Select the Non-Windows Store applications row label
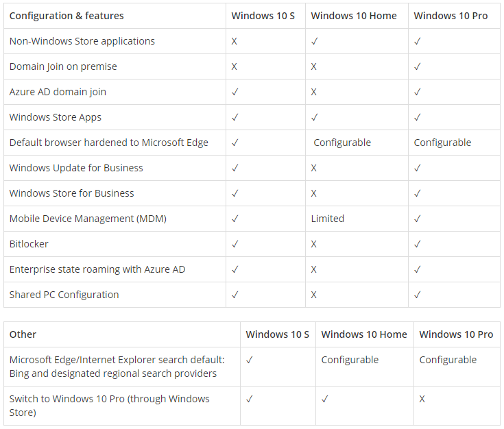This screenshot has width=504, height=429. click(x=82, y=41)
